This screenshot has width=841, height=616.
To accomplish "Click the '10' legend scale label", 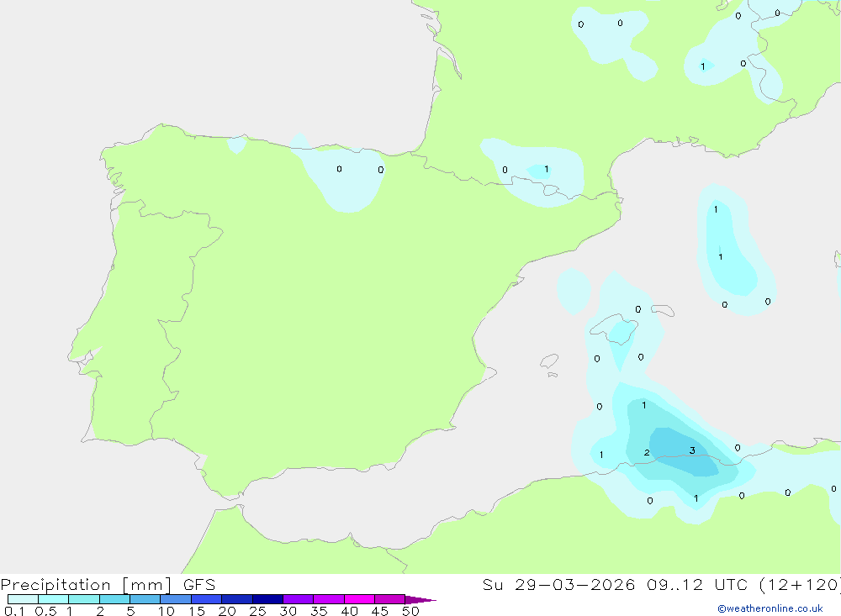I will (167, 611).
